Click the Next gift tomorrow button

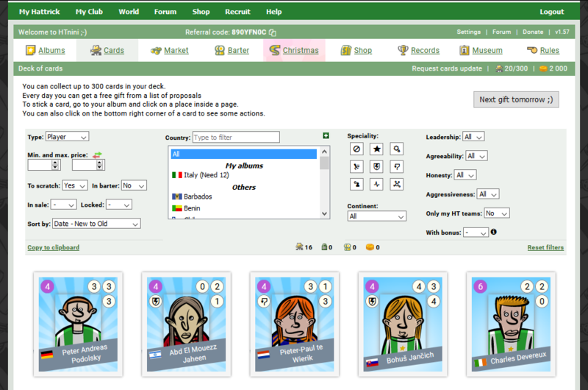click(516, 99)
